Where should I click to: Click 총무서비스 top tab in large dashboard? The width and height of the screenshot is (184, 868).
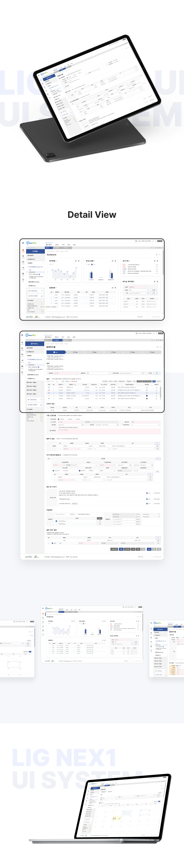click(49, 245)
